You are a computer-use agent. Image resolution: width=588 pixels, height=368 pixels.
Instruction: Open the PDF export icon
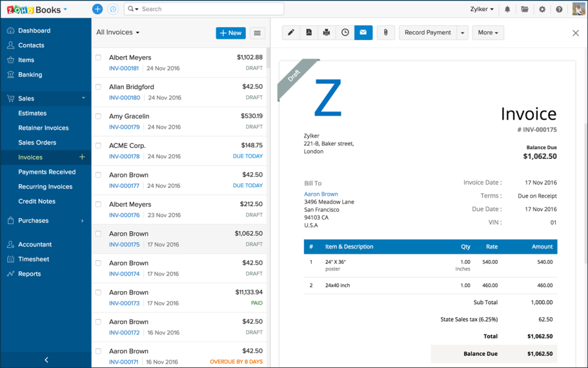pyautogui.click(x=310, y=33)
